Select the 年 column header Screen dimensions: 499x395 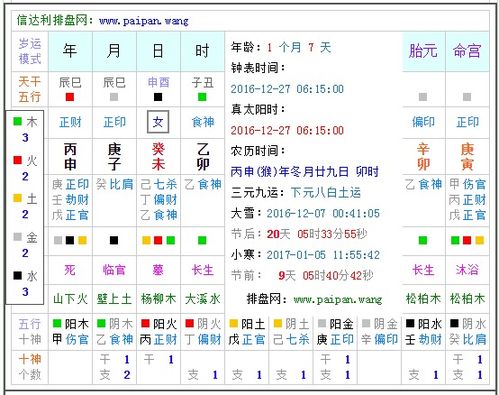(70, 51)
